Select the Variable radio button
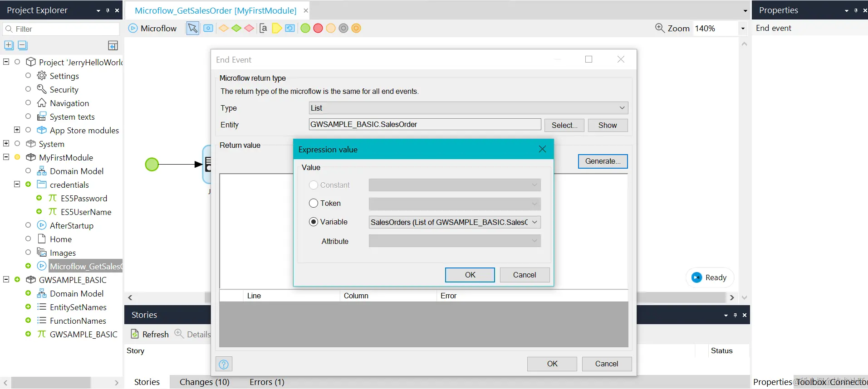Image resolution: width=868 pixels, height=389 pixels. (314, 222)
